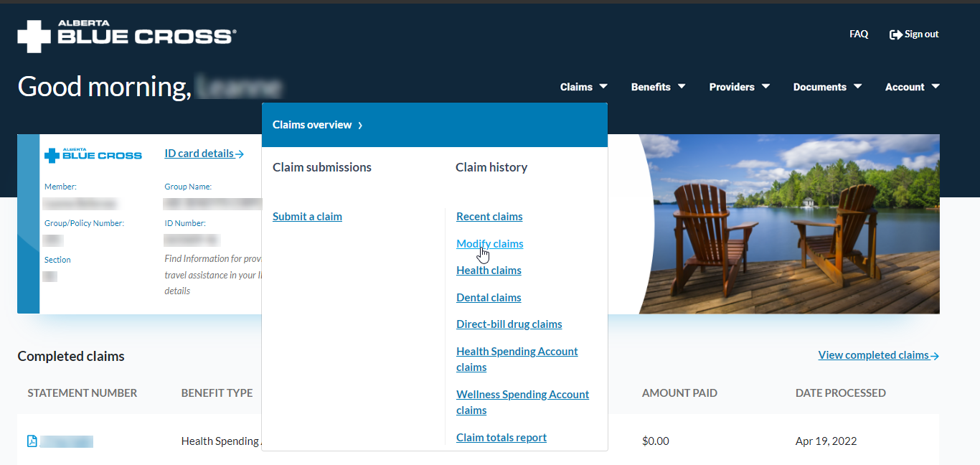980x465 pixels.
Task: Select Modify claims link
Action: 490,243
